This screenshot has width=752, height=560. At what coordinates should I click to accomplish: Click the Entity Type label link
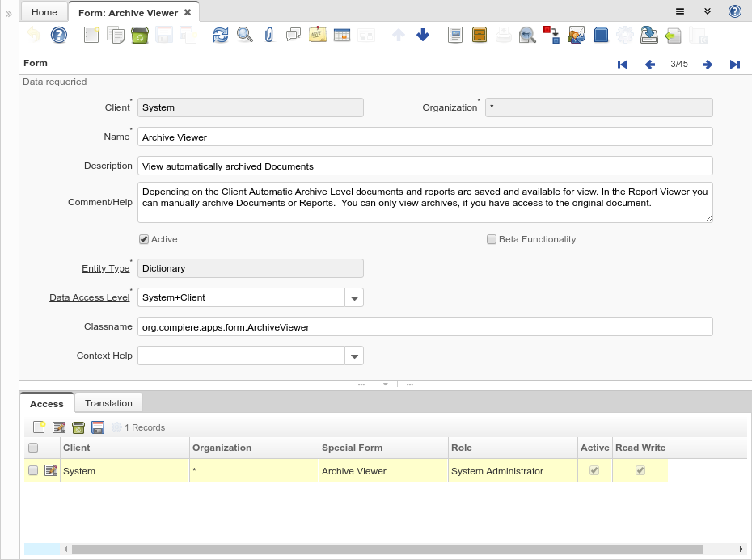click(x=105, y=268)
